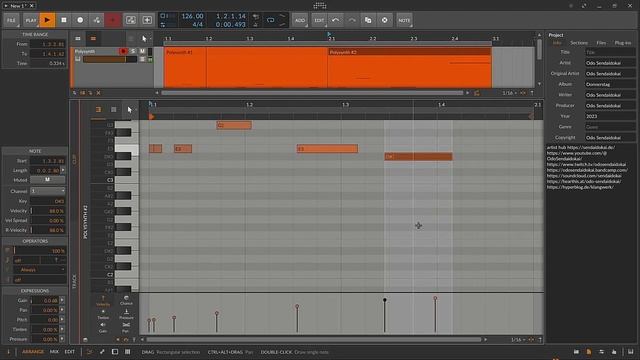640x360 pixels.
Task: Toggle the Muted M button for the note
Action: click(47, 180)
